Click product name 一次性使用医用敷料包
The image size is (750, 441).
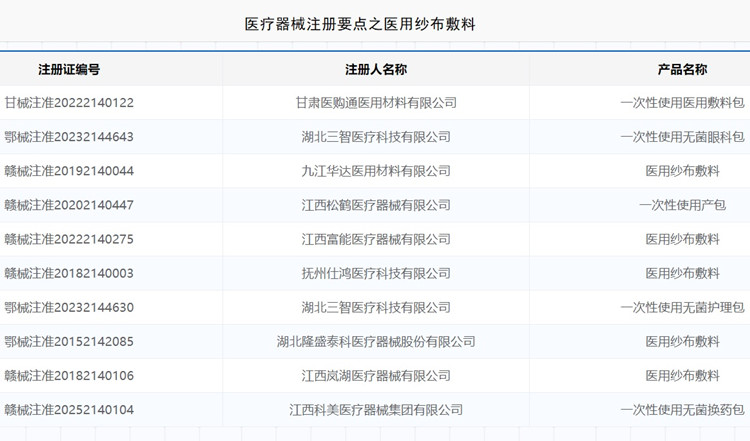[683, 103]
